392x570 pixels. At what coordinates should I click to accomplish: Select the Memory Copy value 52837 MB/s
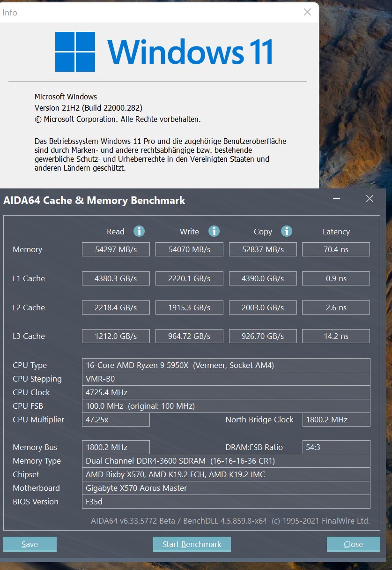(x=263, y=249)
